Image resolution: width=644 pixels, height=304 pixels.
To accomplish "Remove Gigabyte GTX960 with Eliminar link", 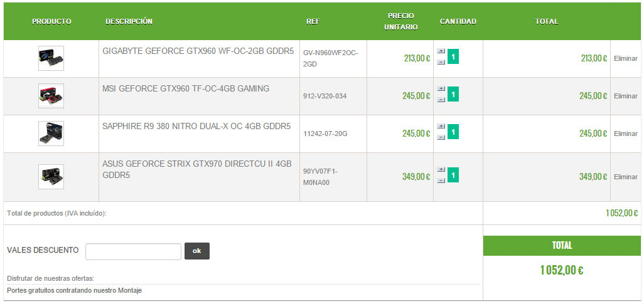I will pos(626,59).
